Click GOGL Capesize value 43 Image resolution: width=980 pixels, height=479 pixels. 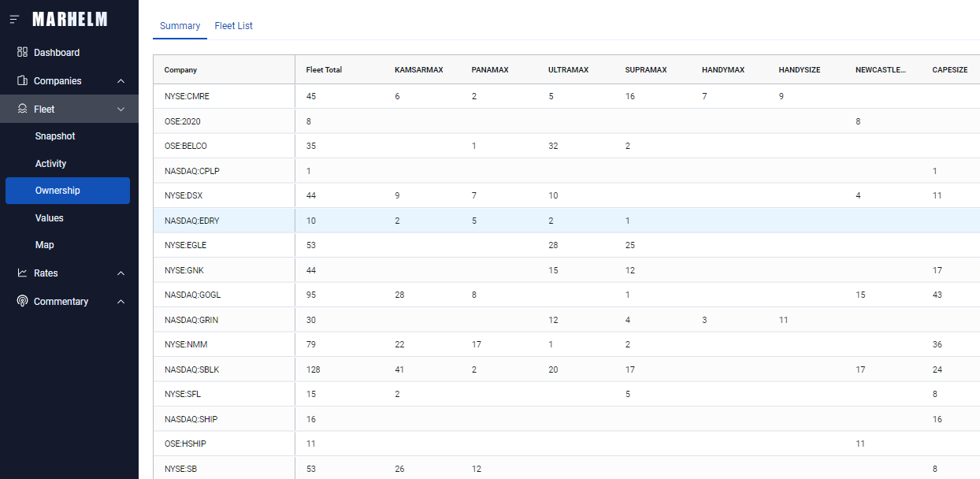coord(937,295)
